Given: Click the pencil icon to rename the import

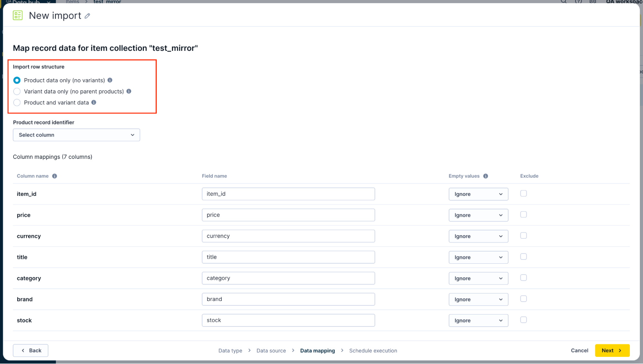Looking at the screenshot, I should [x=87, y=15].
